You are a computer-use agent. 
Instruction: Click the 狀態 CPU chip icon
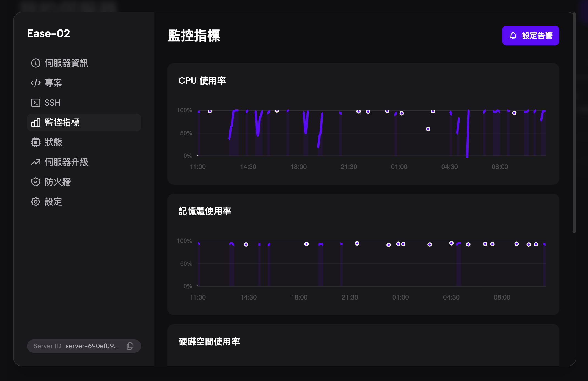[x=36, y=142]
